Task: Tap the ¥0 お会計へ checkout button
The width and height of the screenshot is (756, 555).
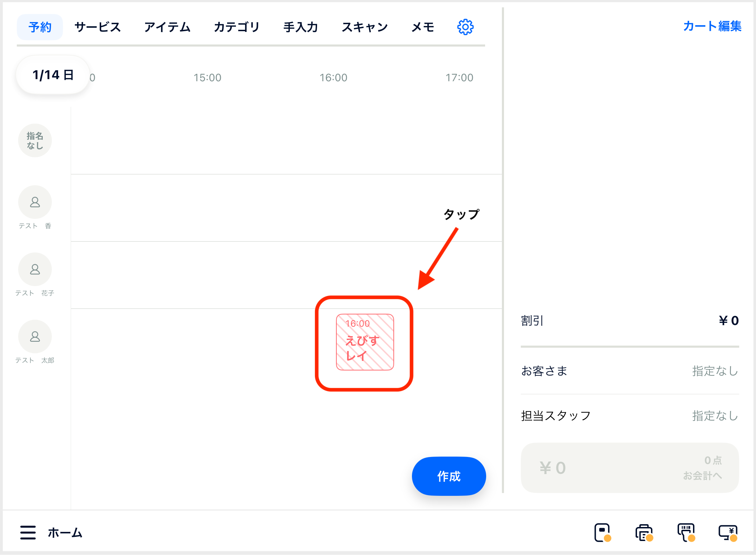Action: point(630,468)
